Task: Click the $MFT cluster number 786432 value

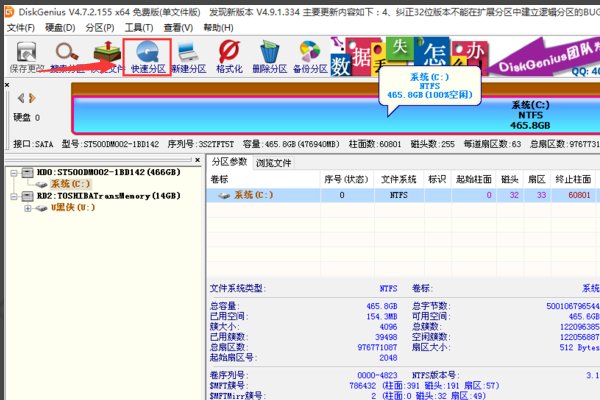Action: coord(362,385)
